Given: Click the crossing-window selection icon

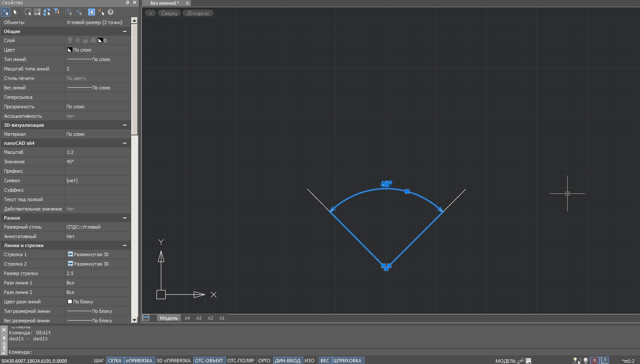Looking at the screenshot, I should click(37, 12).
